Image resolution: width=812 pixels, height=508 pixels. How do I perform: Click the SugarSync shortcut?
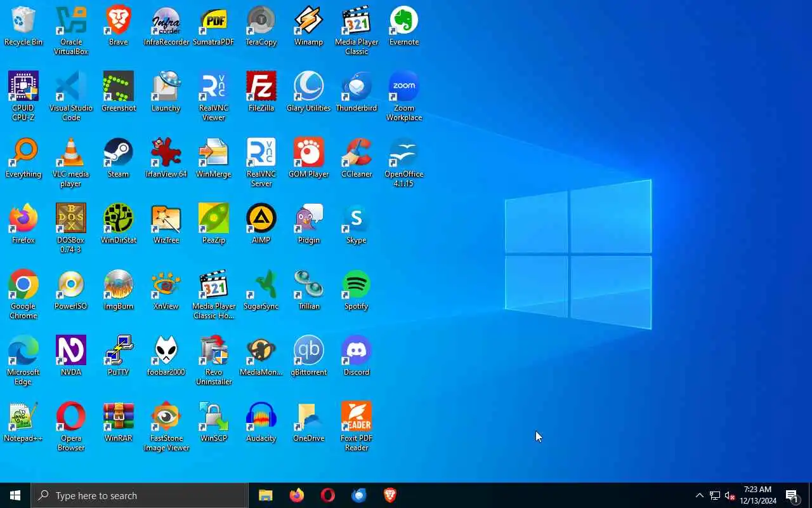pos(261,291)
